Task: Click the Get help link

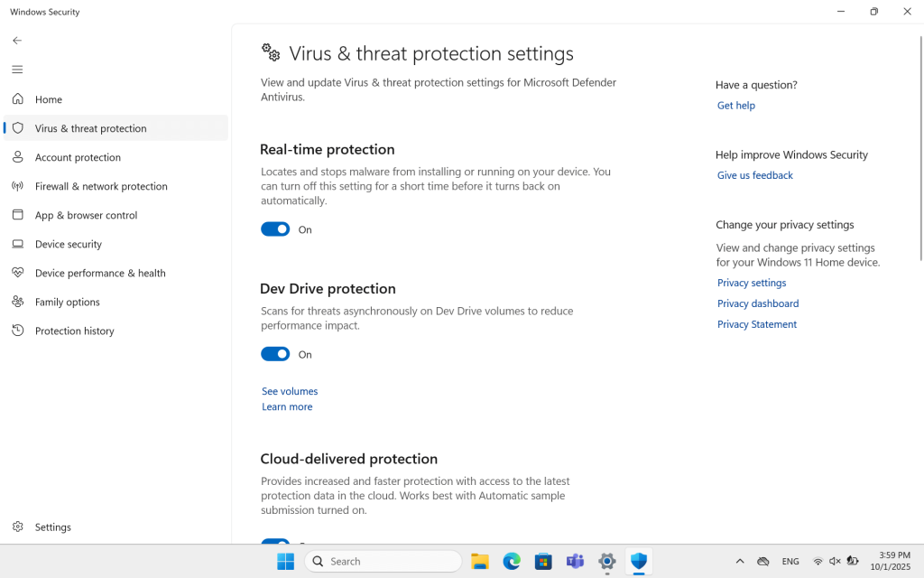Action: (x=735, y=106)
